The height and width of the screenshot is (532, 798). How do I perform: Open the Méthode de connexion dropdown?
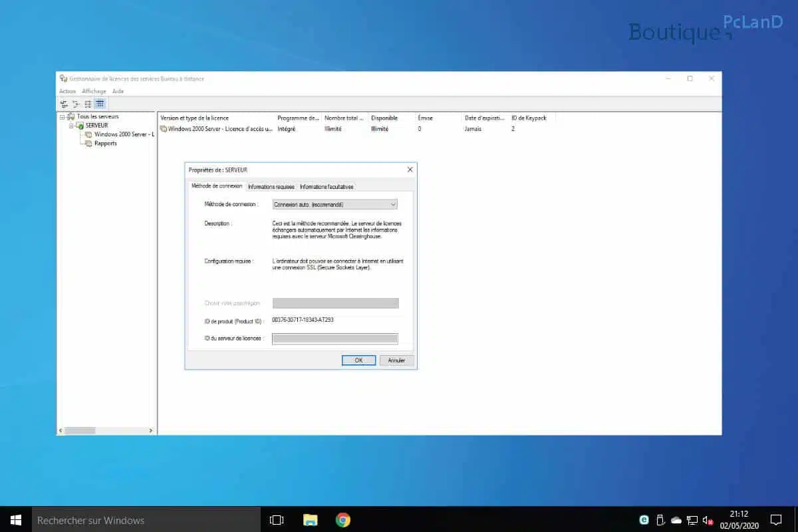coord(335,204)
